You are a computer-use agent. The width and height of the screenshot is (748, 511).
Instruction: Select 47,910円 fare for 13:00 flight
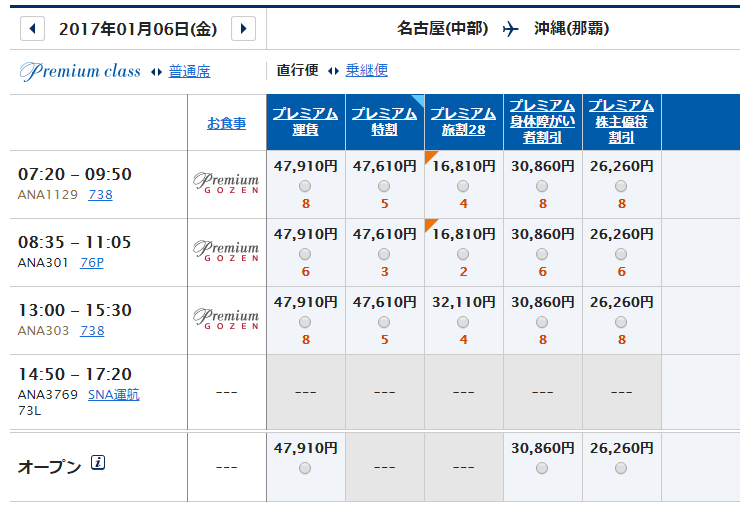point(305,323)
